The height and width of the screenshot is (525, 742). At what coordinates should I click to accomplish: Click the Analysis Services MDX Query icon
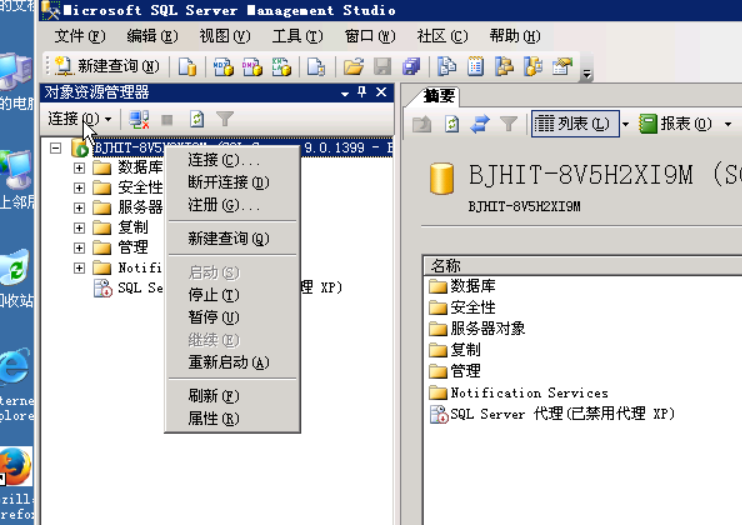click(223, 66)
